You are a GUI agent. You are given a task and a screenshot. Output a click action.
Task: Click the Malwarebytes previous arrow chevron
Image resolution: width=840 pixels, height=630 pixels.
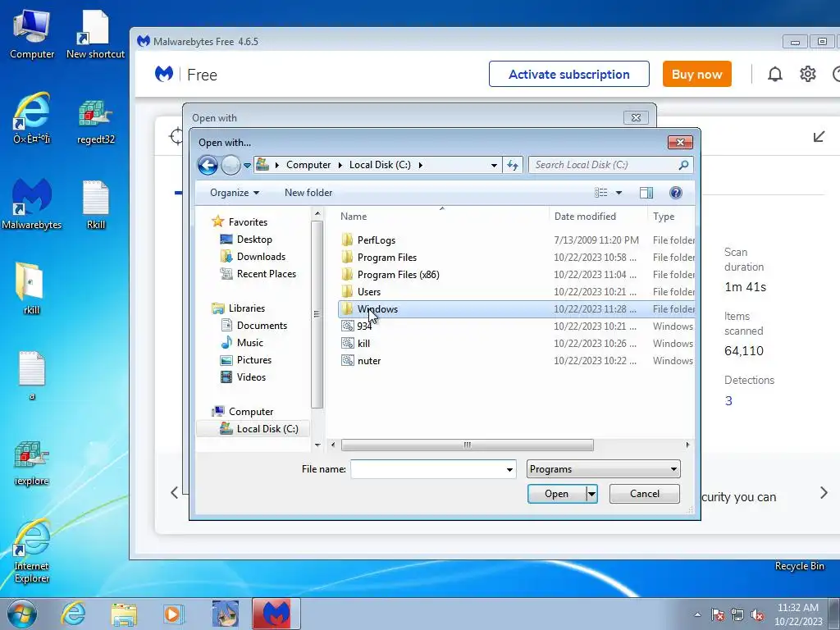pos(174,493)
